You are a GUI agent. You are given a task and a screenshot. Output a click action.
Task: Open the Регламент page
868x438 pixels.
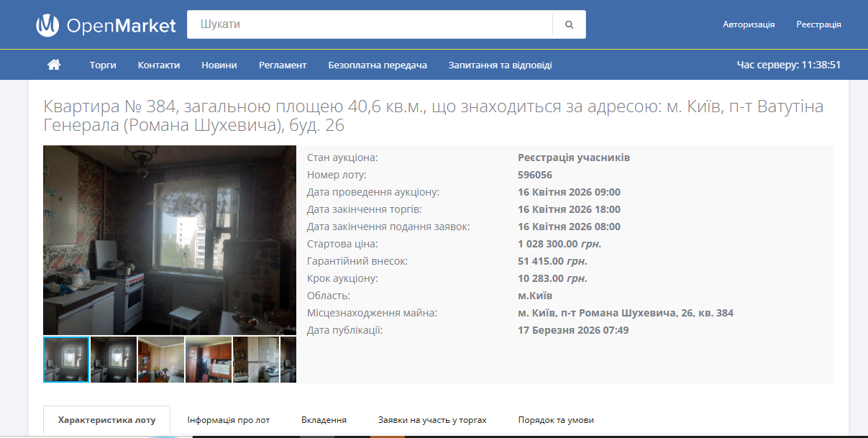click(x=282, y=64)
